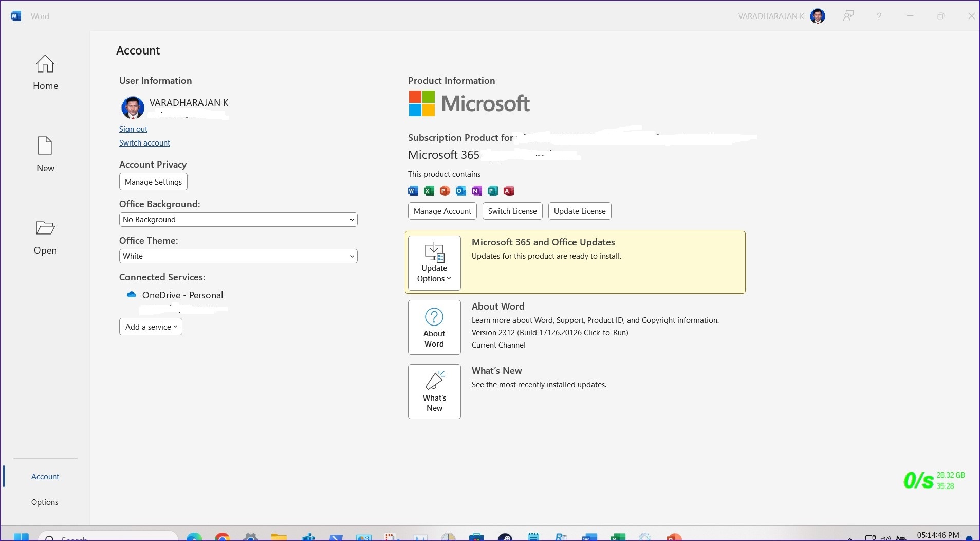The image size is (980, 541).
Task: Click the Access icon in product list
Action: pyautogui.click(x=509, y=191)
